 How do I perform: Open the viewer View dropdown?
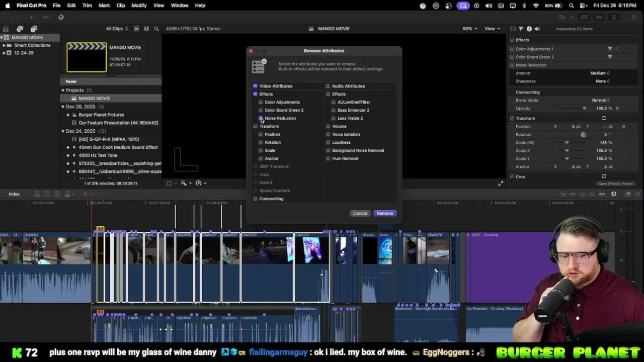[x=491, y=29]
